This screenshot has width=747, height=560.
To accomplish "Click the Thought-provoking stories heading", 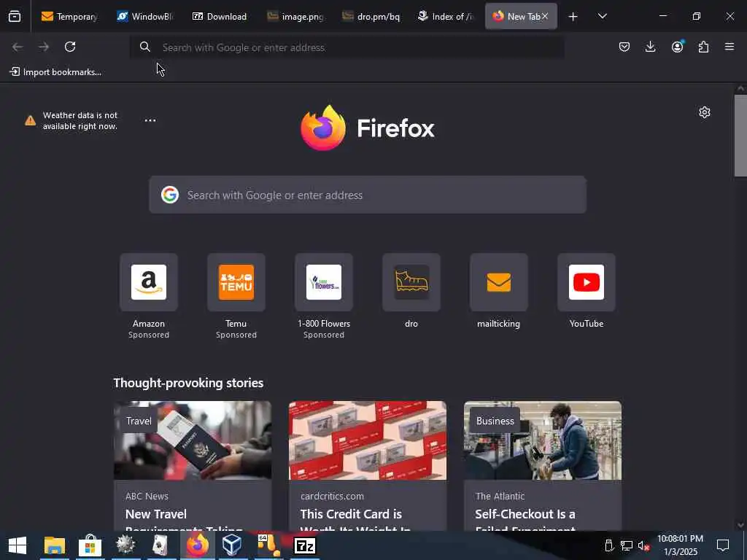I will point(188,383).
